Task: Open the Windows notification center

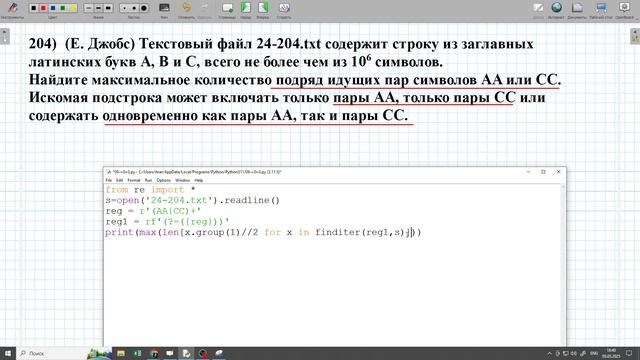Action: (629, 353)
